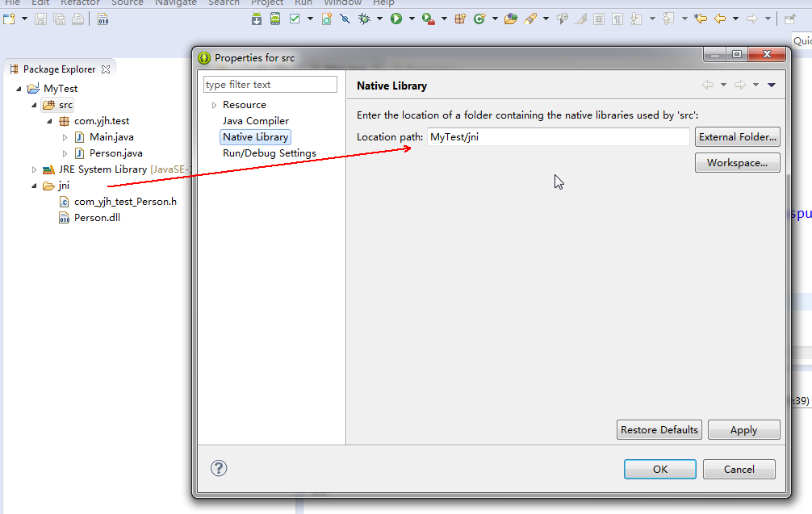This screenshot has height=514, width=812.
Task: Open the Android lint dropdown arrow
Action: pos(310,19)
